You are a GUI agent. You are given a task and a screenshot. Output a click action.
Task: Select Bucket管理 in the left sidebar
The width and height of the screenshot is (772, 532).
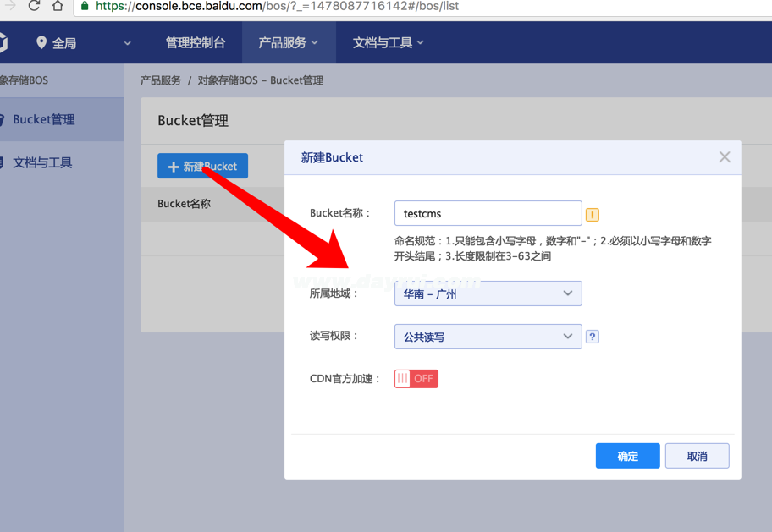62,119
